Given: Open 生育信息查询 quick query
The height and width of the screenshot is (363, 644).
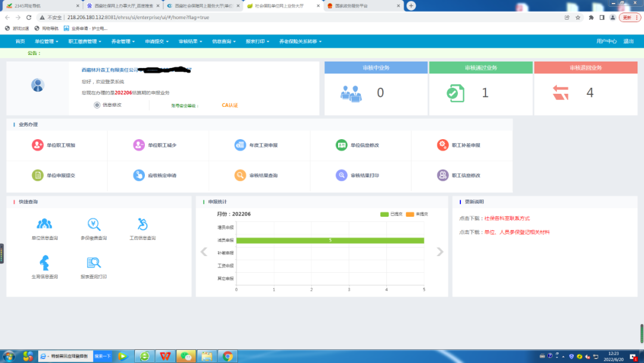Looking at the screenshot, I should click(x=44, y=267).
